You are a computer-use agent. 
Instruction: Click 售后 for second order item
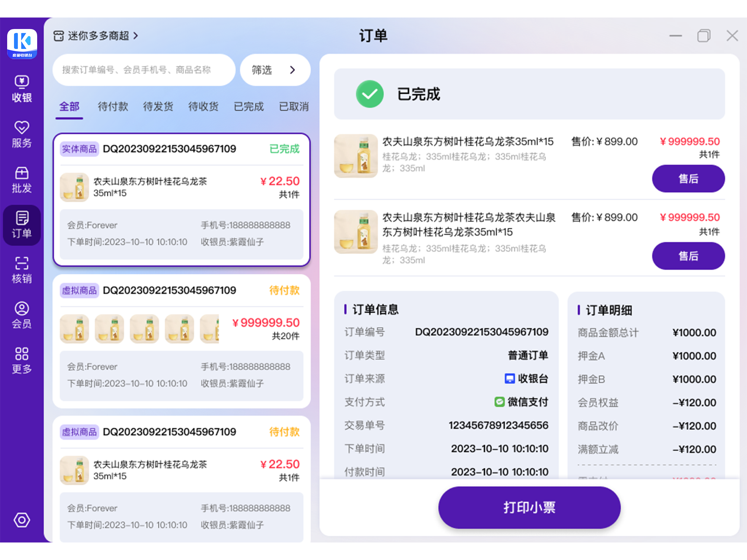coord(688,256)
